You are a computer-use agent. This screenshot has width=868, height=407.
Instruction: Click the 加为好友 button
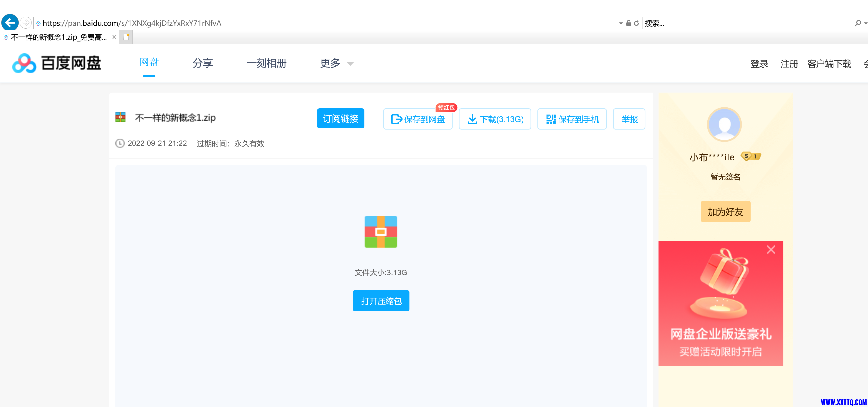pyautogui.click(x=725, y=211)
